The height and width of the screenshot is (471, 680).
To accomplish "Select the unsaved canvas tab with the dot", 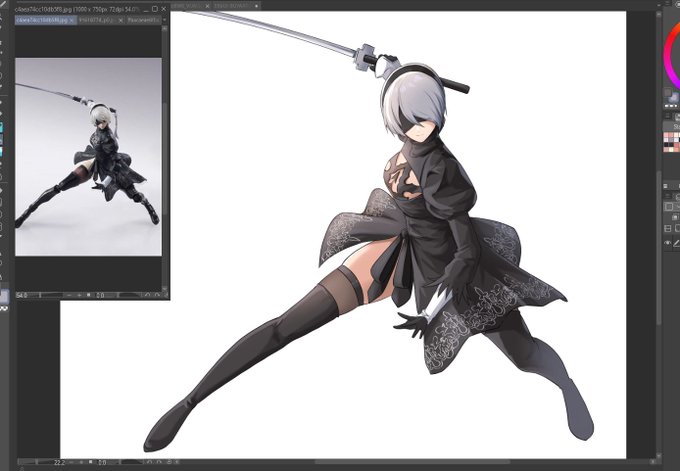I will pyautogui.click(x=236, y=6).
